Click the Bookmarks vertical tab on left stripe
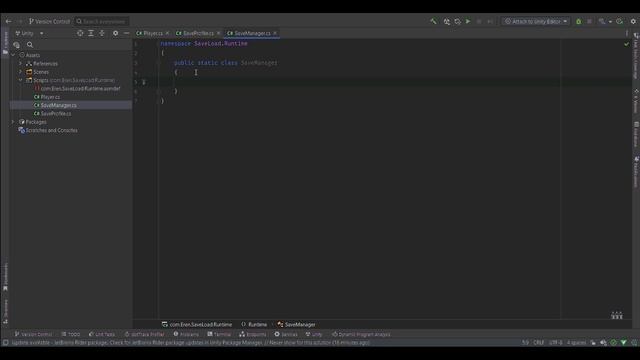 click(x=5, y=277)
